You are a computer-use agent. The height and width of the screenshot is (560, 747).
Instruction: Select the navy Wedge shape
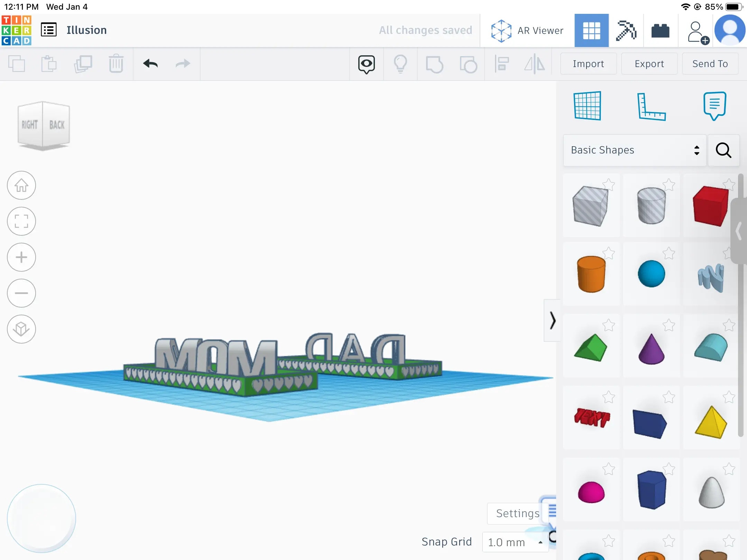pyautogui.click(x=650, y=424)
